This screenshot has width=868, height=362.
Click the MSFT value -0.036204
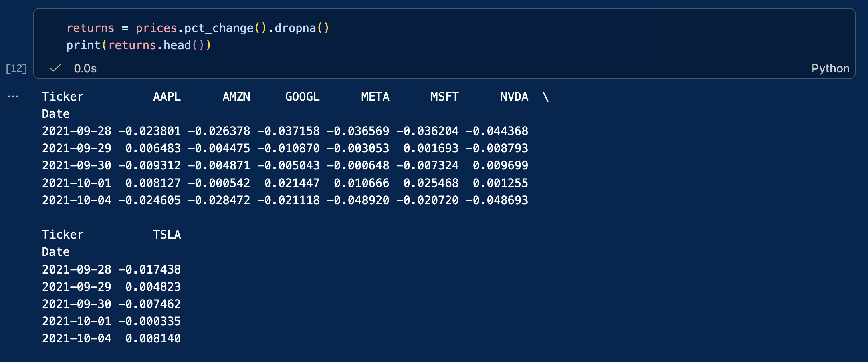428,131
